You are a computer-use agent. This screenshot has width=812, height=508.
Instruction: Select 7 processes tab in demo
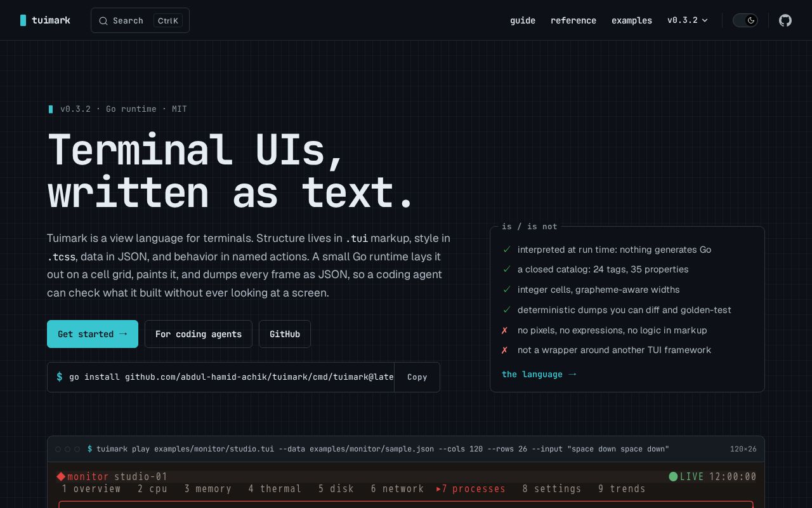[x=471, y=488]
